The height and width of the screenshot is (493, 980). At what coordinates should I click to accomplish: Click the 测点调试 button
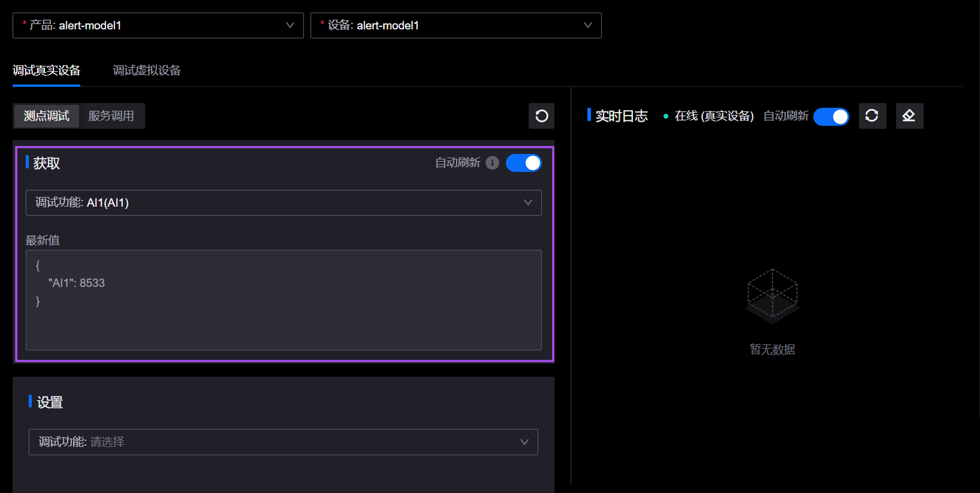[x=46, y=116]
